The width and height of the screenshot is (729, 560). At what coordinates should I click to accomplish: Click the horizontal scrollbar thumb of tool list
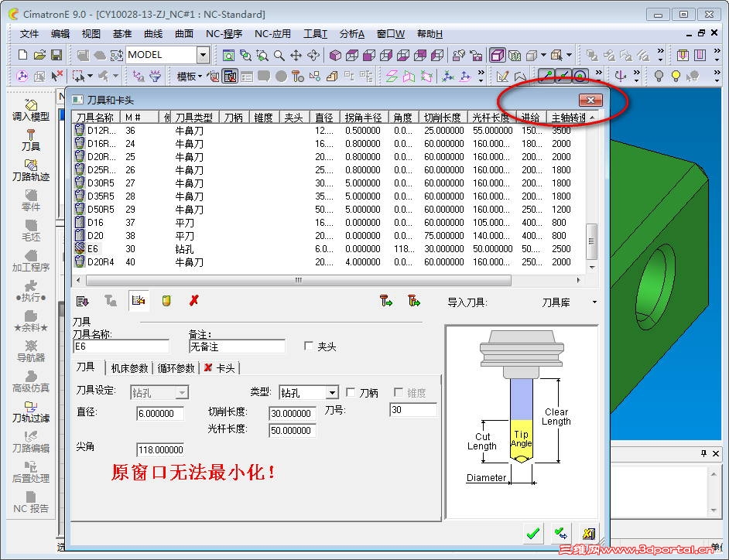coord(299,280)
